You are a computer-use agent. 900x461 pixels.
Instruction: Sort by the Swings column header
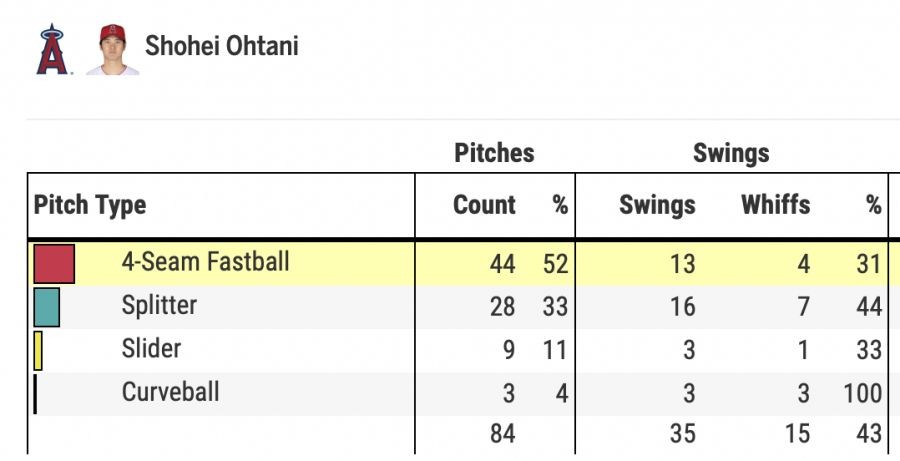[x=657, y=205]
